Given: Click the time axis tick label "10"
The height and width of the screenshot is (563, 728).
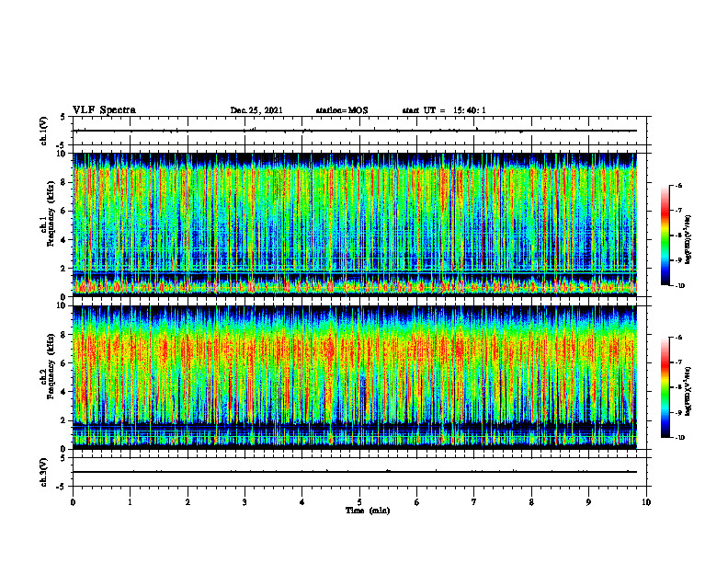Looking at the screenshot, I should pos(646,502).
